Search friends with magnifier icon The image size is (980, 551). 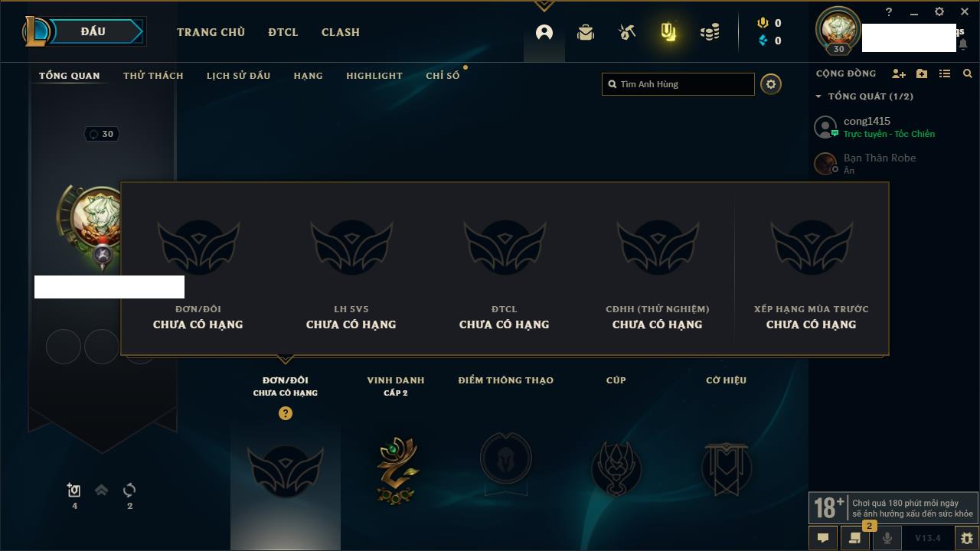(968, 73)
